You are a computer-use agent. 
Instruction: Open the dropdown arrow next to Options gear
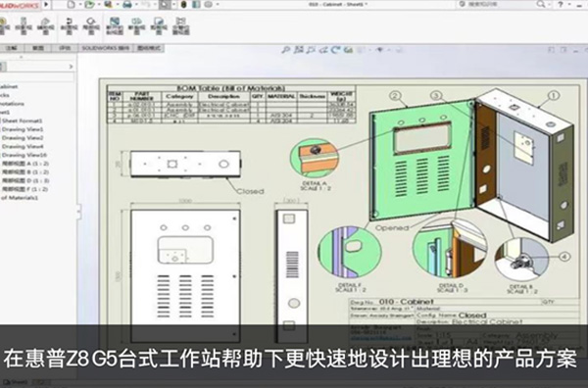pos(218,5)
